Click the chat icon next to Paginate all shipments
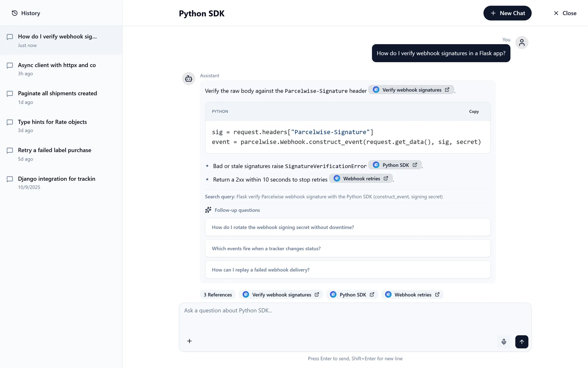588x368 pixels. (10, 94)
